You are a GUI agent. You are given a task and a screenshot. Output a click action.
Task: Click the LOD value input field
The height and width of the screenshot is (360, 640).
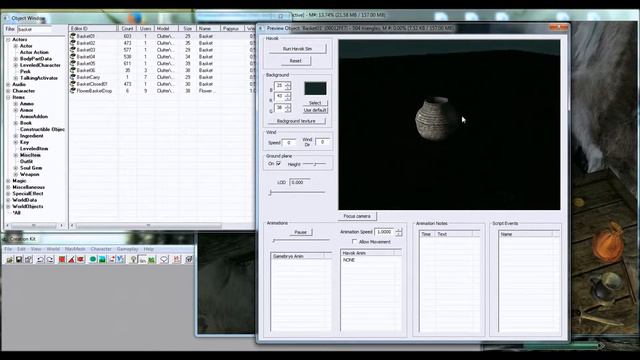[300, 182]
